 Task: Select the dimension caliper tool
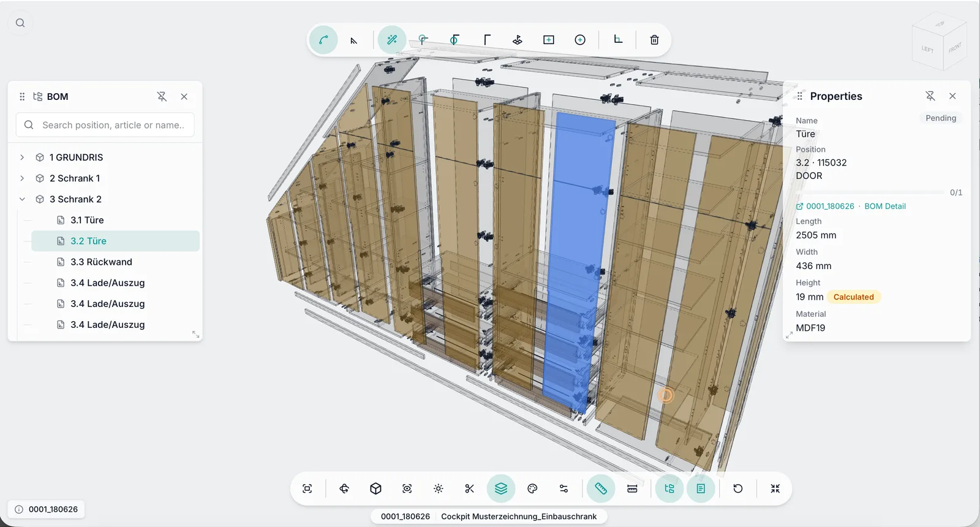632,488
